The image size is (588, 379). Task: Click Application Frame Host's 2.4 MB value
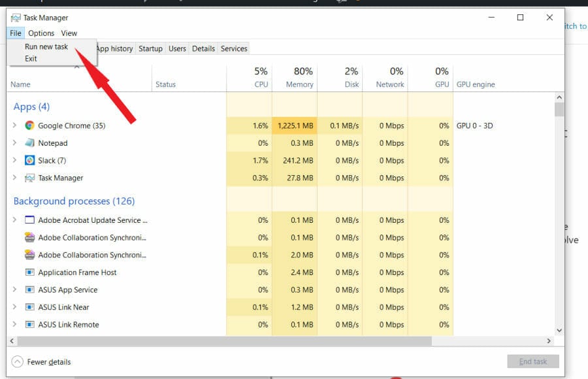[302, 272]
